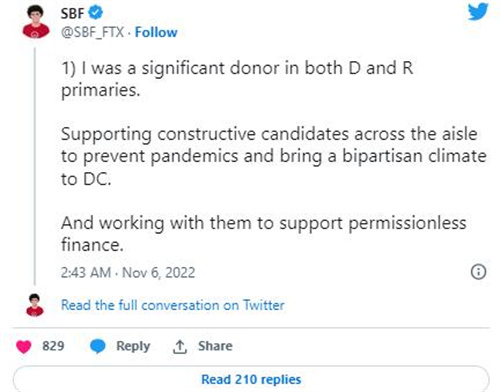
Task: Click the blue reply bubble icon
Action: [x=98, y=346]
